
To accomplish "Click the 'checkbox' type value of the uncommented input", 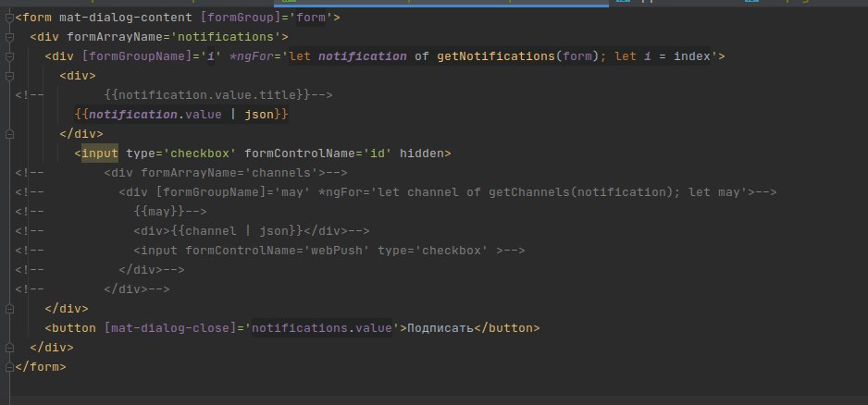I will (200, 153).
